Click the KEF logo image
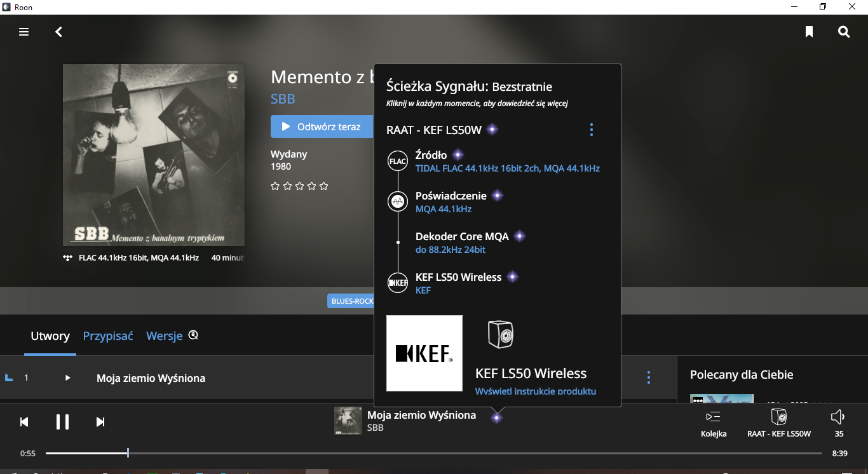 point(424,353)
